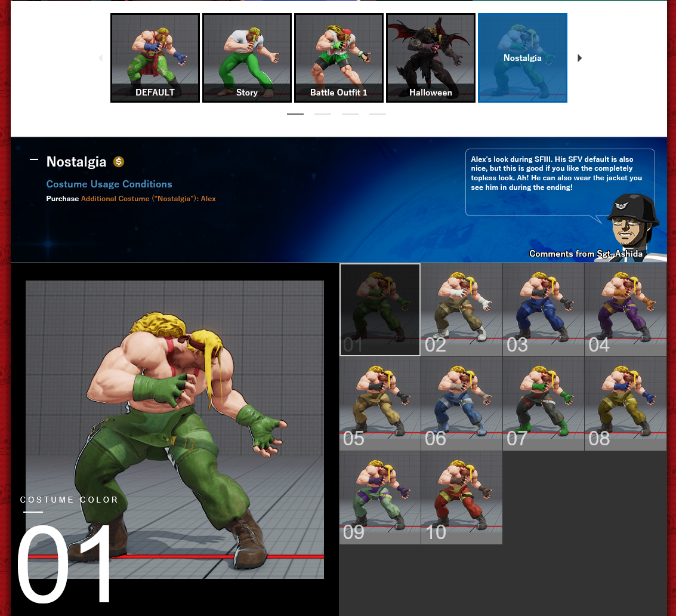Choose the Battle Outfit 1 costume
The image size is (676, 616).
338,58
